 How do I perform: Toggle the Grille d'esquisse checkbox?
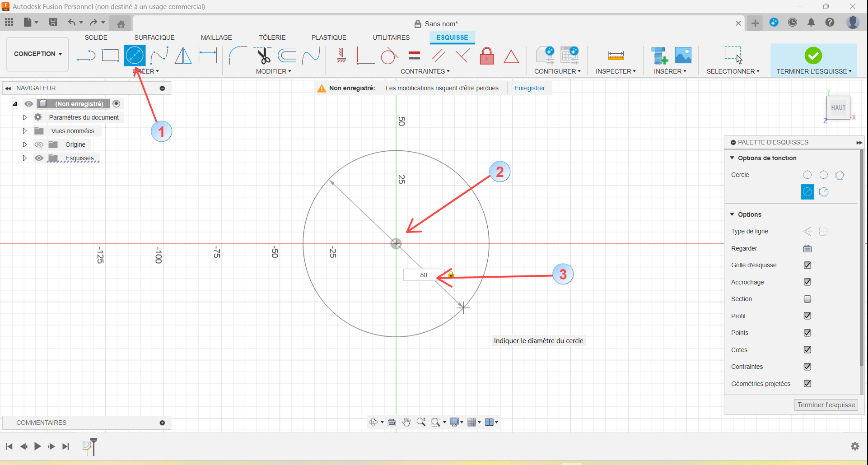807,265
